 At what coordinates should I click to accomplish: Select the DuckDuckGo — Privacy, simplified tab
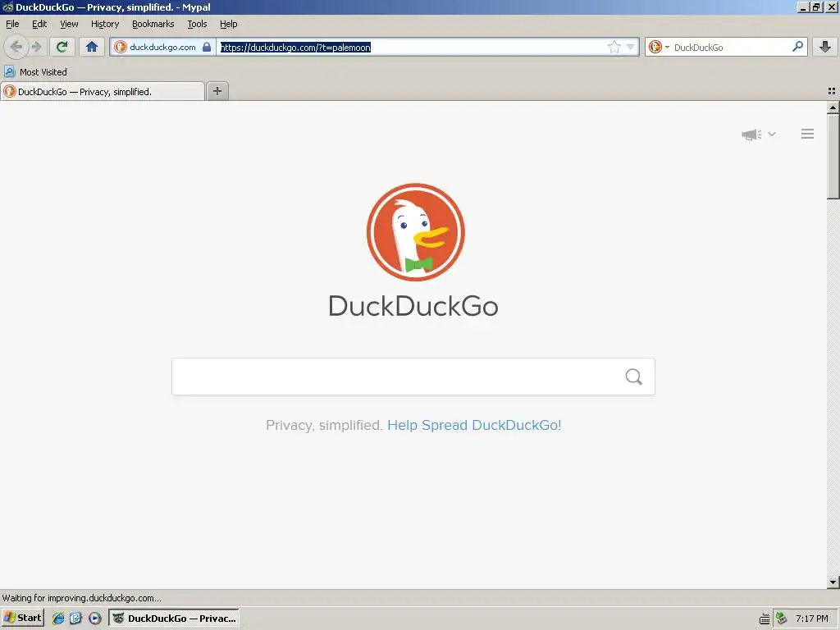point(103,92)
